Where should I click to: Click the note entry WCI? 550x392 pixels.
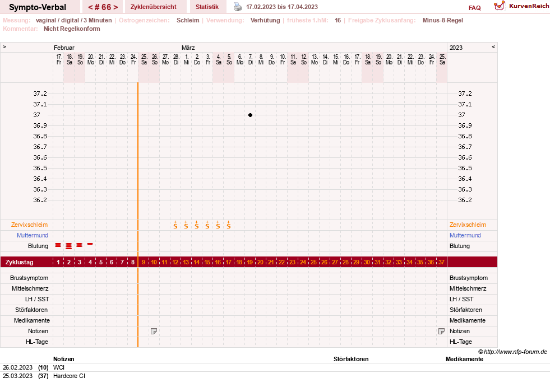click(x=59, y=367)
